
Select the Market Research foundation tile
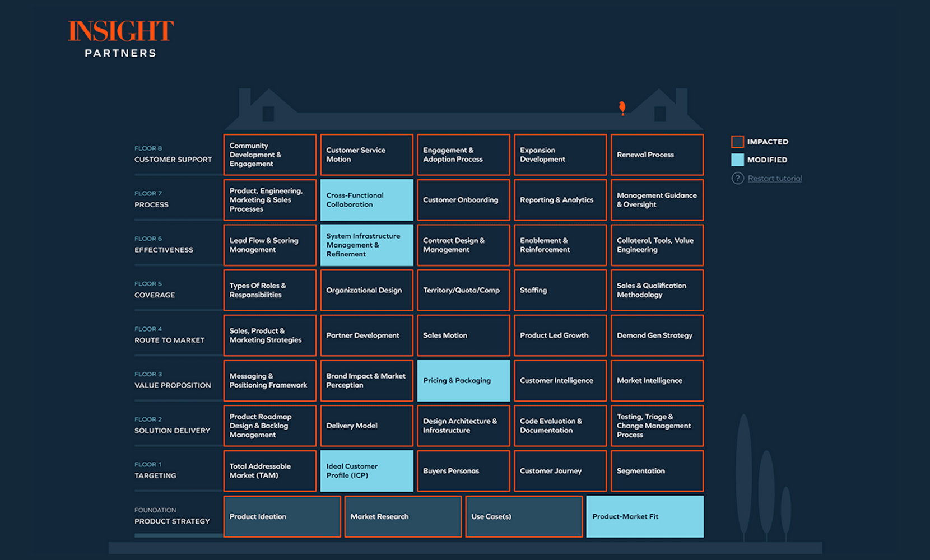click(403, 517)
